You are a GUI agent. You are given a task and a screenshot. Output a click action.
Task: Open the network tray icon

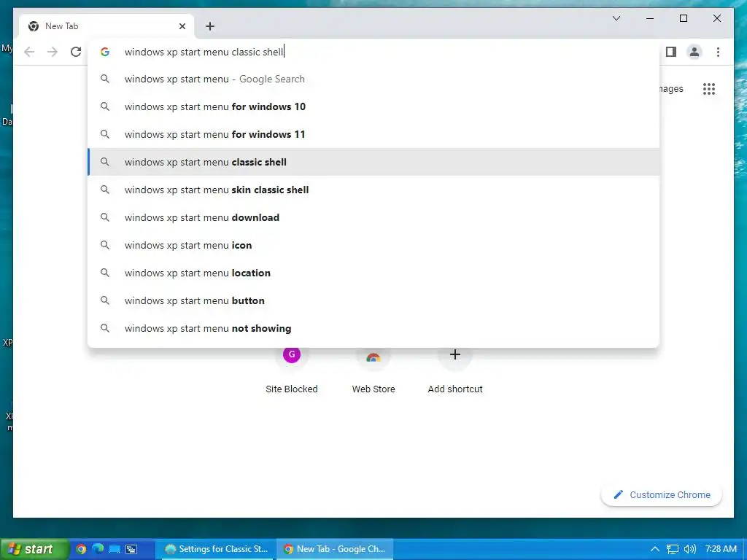[x=672, y=549]
